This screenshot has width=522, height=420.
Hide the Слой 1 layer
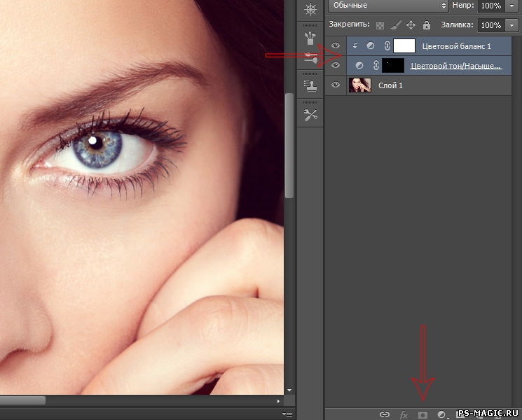[x=336, y=85]
